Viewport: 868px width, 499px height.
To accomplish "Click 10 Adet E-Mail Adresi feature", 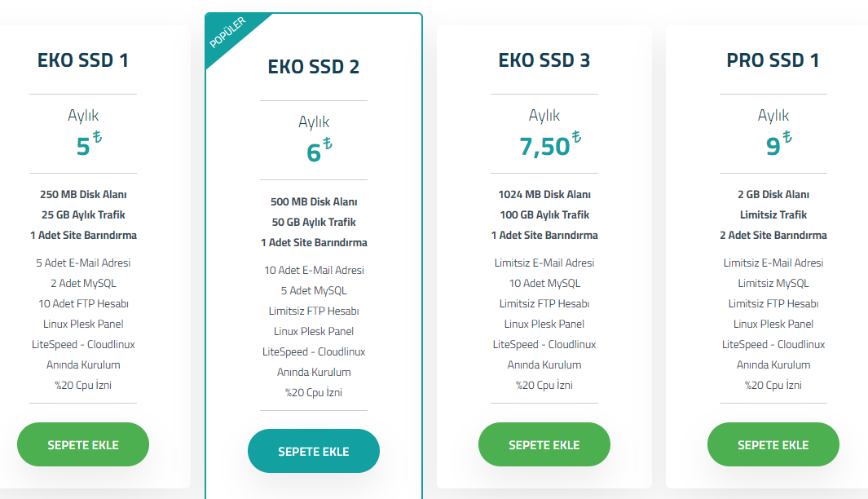I will pyautogui.click(x=314, y=270).
